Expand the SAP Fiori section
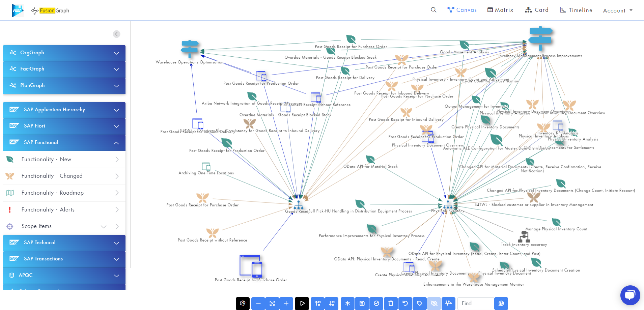 point(64,126)
